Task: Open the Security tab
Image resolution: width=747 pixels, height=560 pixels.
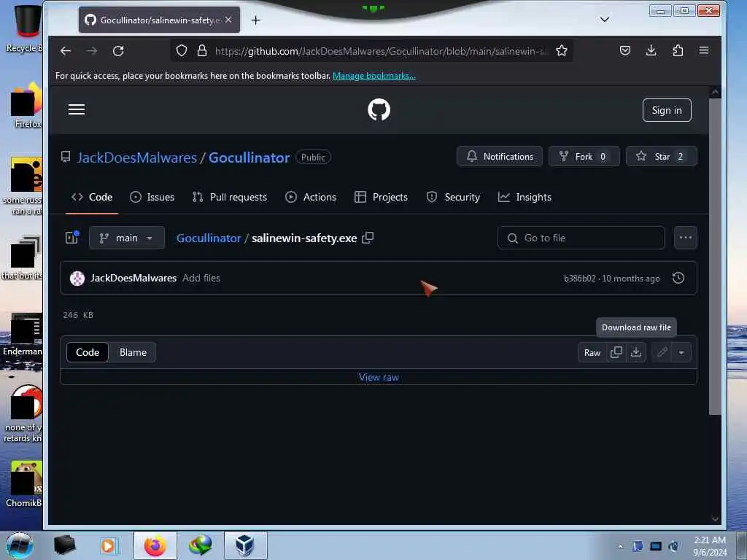Action: 453,197
